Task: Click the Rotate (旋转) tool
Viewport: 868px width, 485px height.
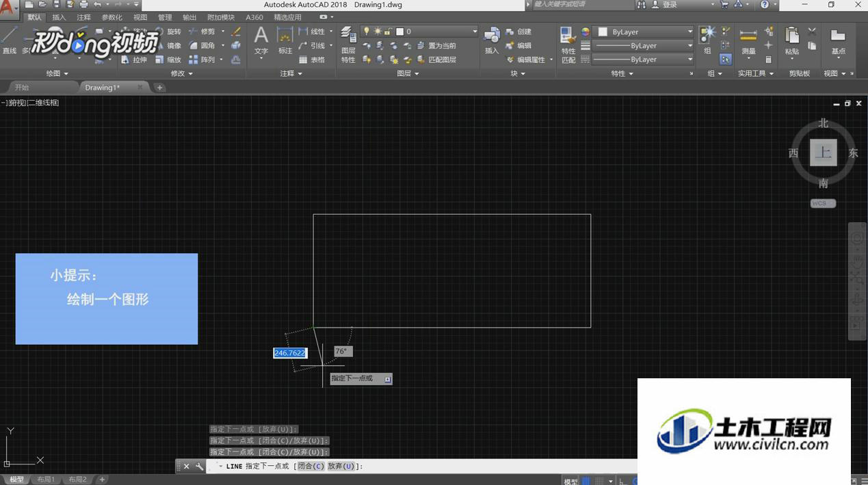Action: tap(168, 31)
